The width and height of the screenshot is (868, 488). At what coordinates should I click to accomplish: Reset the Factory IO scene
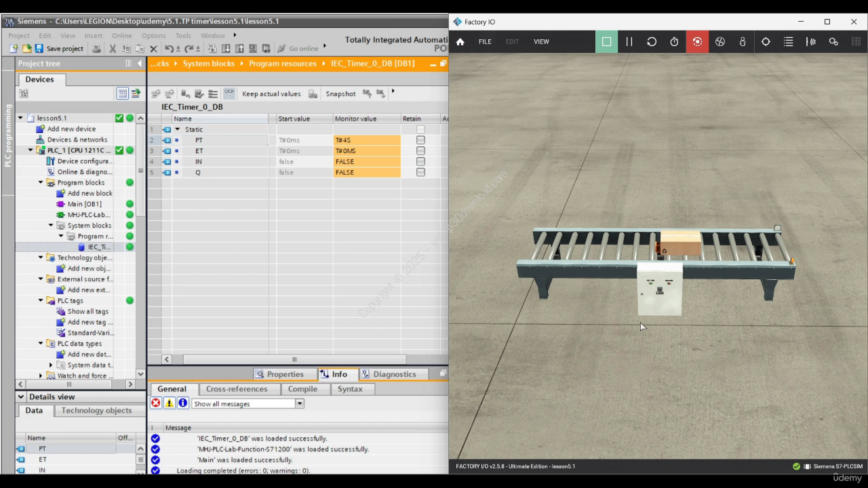click(652, 42)
